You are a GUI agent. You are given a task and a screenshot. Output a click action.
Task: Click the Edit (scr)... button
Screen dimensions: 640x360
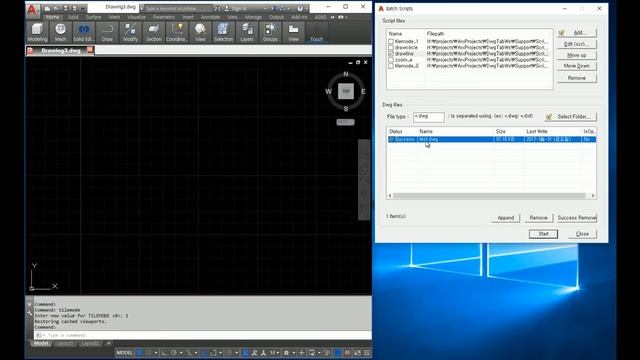click(577, 44)
